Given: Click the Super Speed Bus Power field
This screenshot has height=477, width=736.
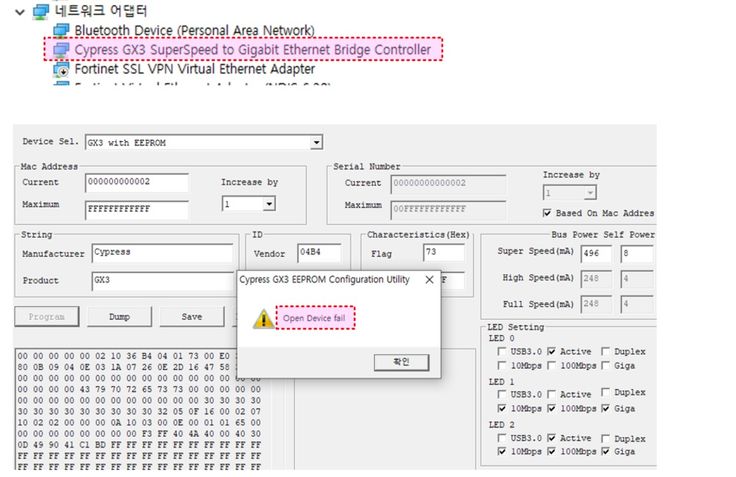Looking at the screenshot, I should [x=596, y=254].
